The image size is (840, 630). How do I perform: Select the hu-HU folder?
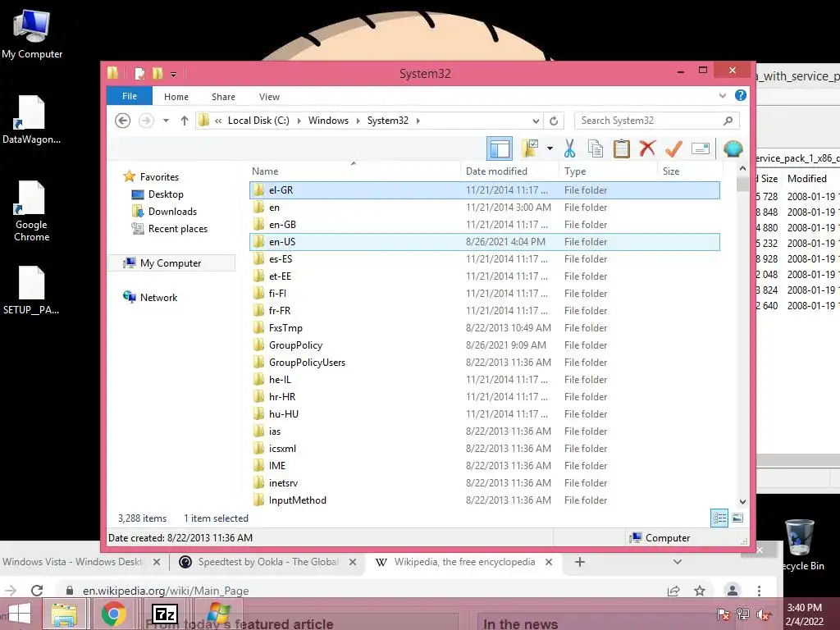pos(484,414)
